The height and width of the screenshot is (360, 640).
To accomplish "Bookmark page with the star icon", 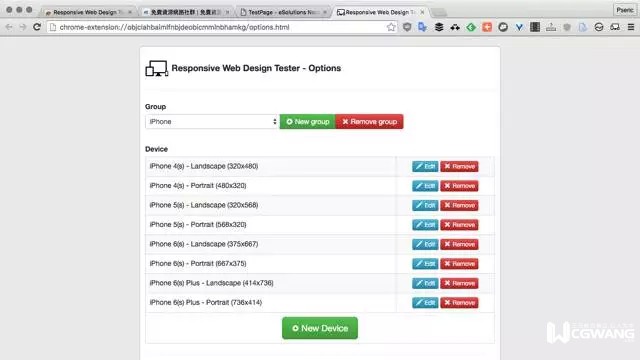I will (x=391, y=27).
